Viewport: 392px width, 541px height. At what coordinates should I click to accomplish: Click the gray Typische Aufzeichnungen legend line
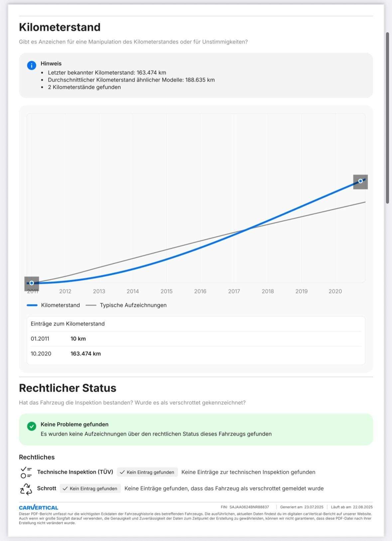point(91,305)
